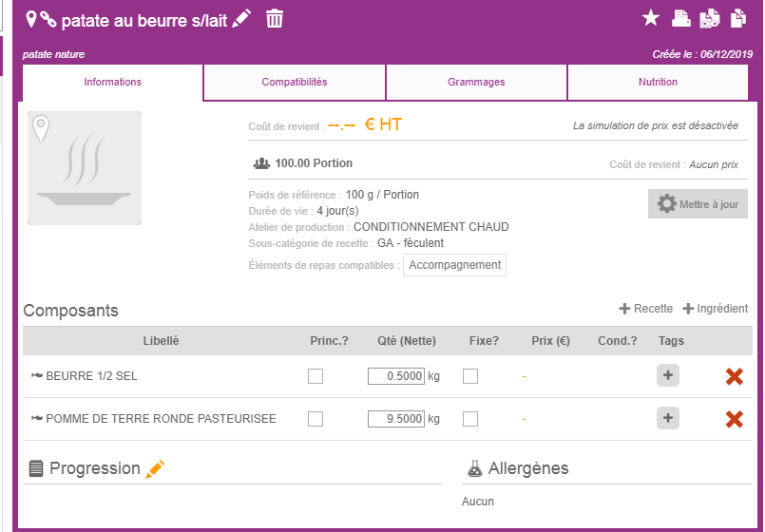Image resolution: width=765 pixels, height=532 pixels.
Task: Add a component via plus Ingrédient
Action: tap(716, 309)
